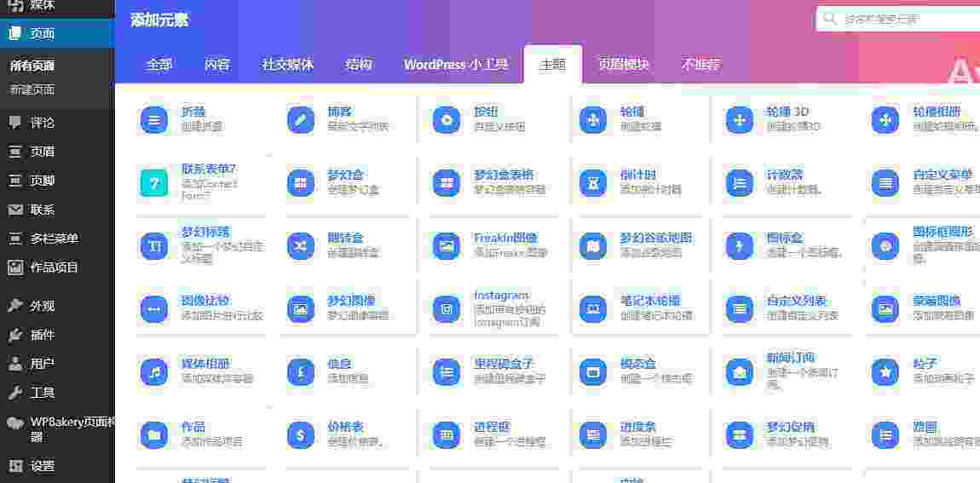Image resolution: width=980 pixels, height=483 pixels.
Task: Open 页面 in the admin sidebar
Action: 57,34
